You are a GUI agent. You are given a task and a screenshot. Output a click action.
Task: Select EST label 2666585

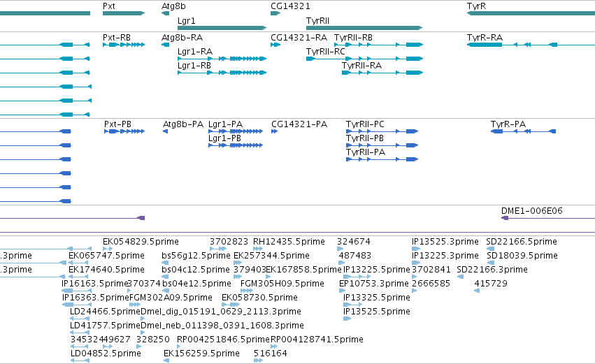pyautogui.click(x=431, y=284)
